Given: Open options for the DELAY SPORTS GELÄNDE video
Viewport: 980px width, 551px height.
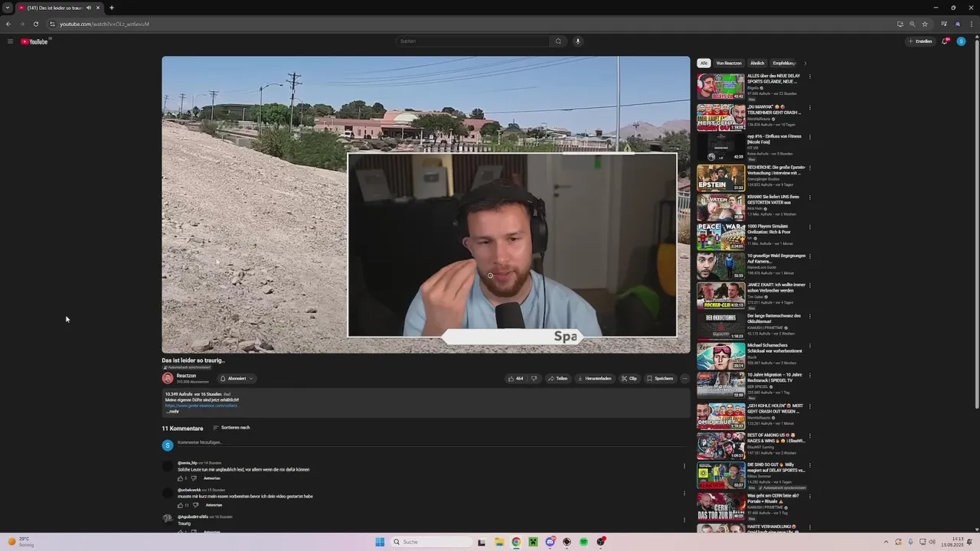Looking at the screenshot, I should coord(810,77).
